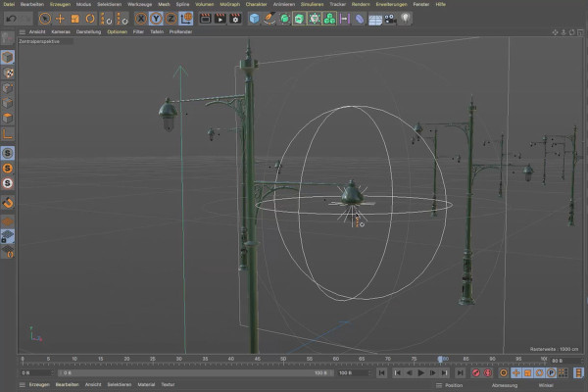
Task: Toggle rotation keyframe recording
Action: coord(539,372)
